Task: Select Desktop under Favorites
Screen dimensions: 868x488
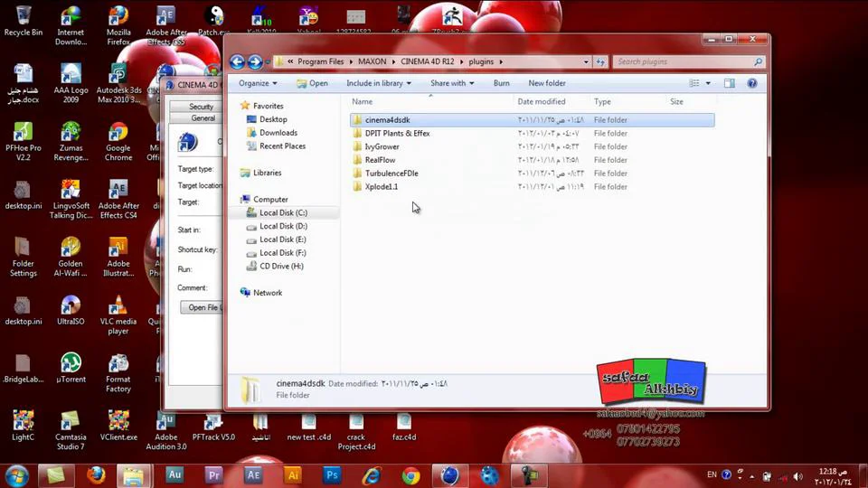Action: tap(267, 119)
